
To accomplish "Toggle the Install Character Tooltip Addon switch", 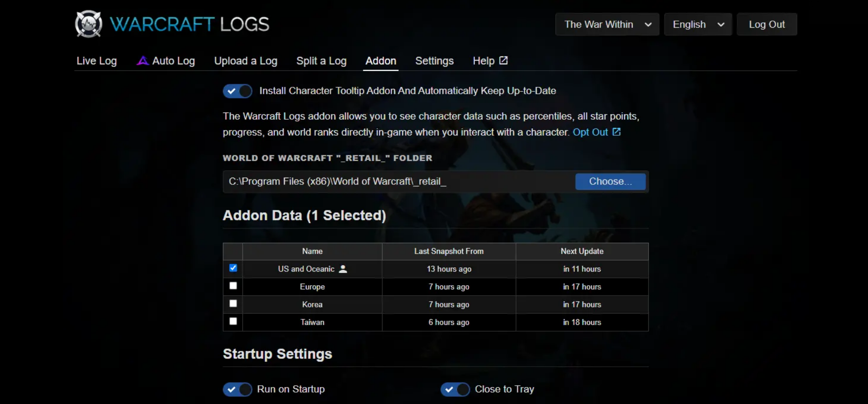I will point(237,91).
